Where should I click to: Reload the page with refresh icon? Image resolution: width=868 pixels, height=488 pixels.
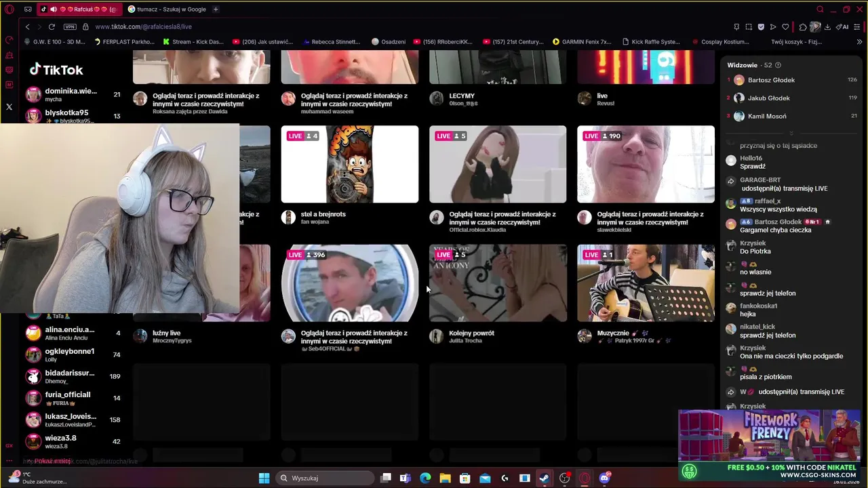pos(52,26)
